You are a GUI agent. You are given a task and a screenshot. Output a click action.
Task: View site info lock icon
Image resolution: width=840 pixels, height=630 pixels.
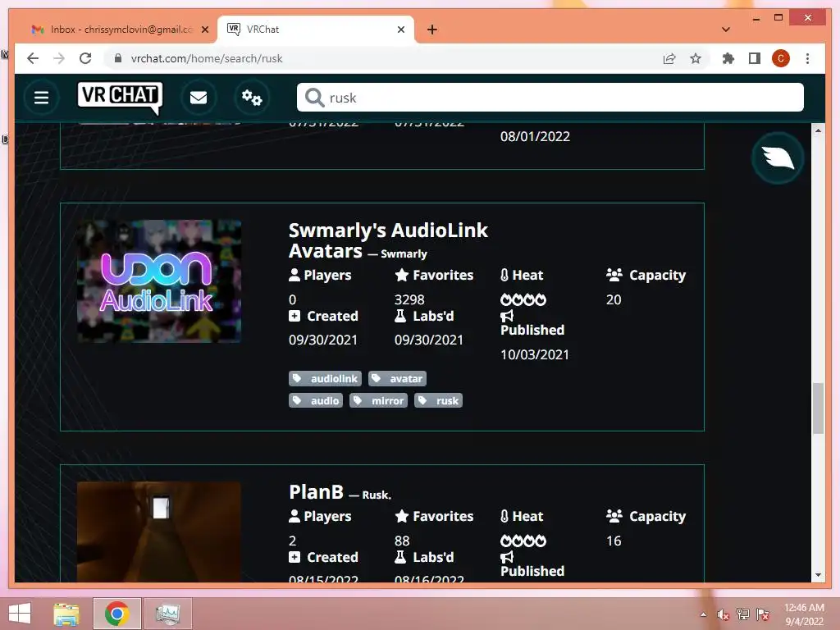[118, 58]
